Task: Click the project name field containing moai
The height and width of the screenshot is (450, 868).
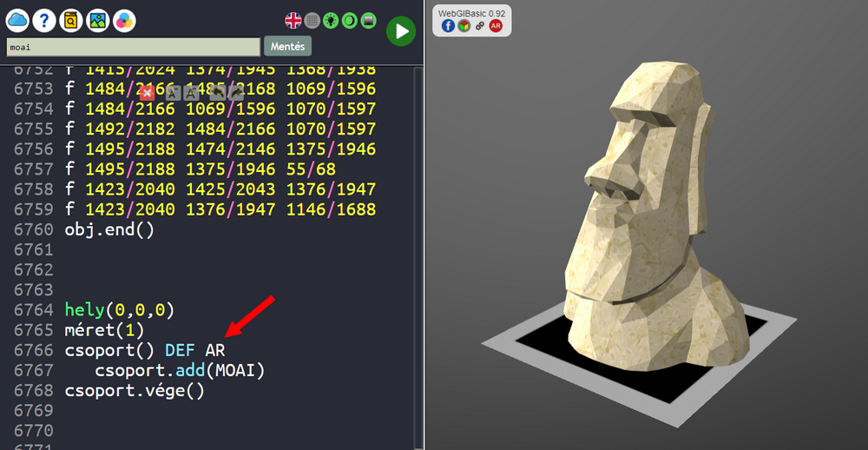Action: [x=133, y=47]
